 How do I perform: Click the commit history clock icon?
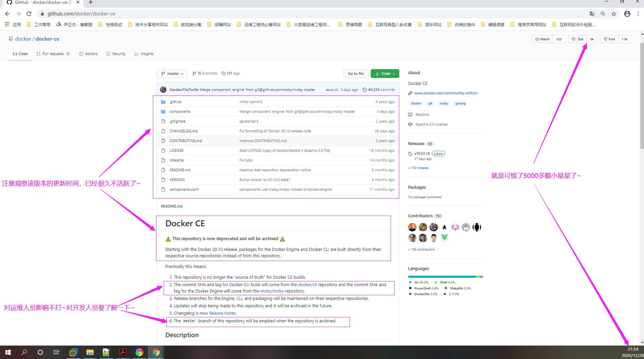point(365,90)
